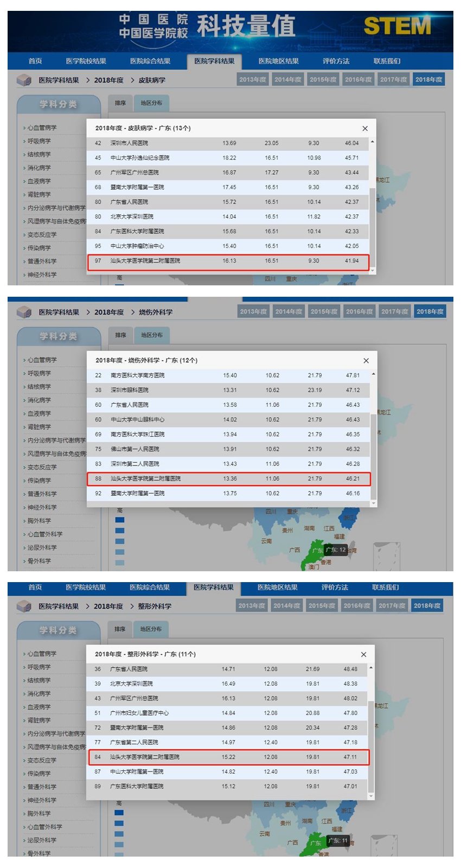This screenshot has width=461, height=868.
Task: Click scrollbar thumb of the 皮肤病学 popup
Action: pyautogui.click(x=372, y=228)
